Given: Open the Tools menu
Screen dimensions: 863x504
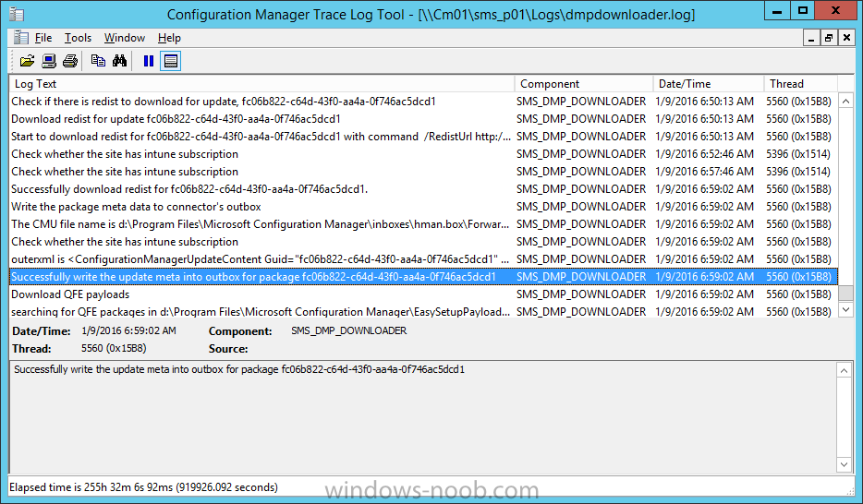Looking at the screenshot, I should (x=78, y=38).
